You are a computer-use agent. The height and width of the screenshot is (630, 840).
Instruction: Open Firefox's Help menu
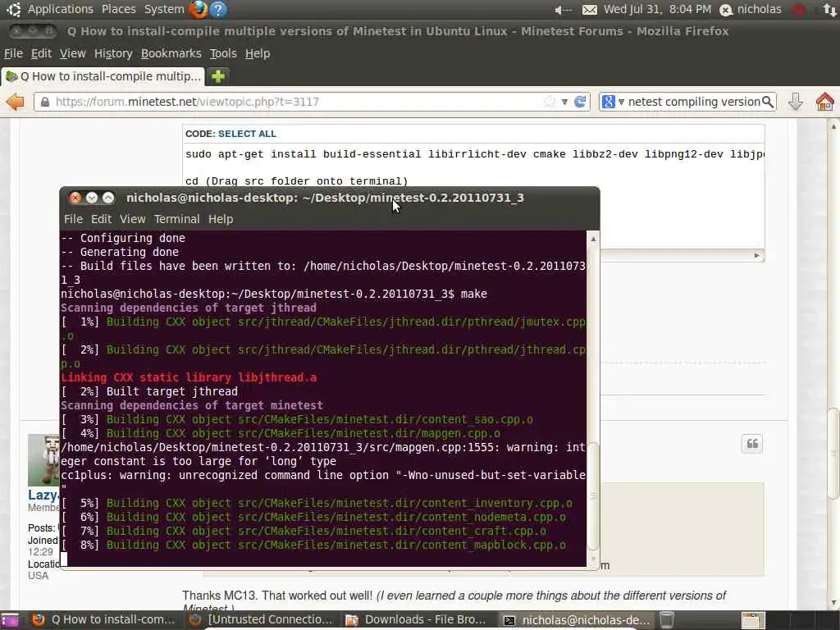258,53
